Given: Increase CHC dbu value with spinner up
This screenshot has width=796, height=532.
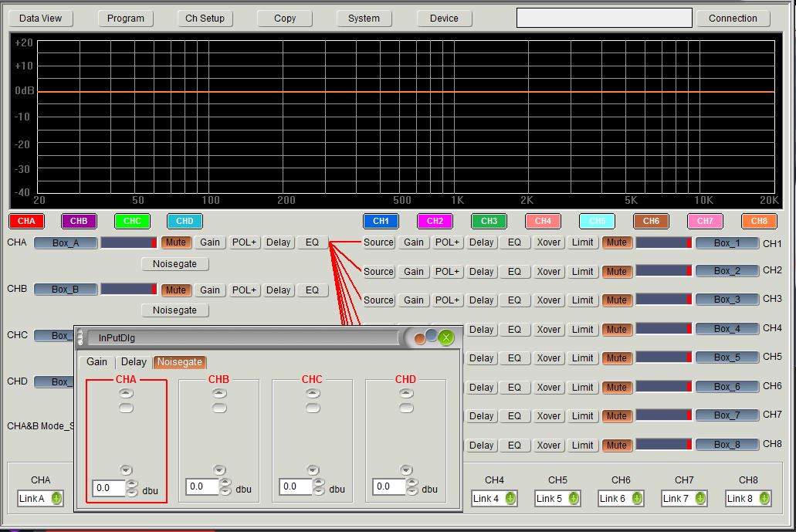Looking at the screenshot, I should pos(319,483).
